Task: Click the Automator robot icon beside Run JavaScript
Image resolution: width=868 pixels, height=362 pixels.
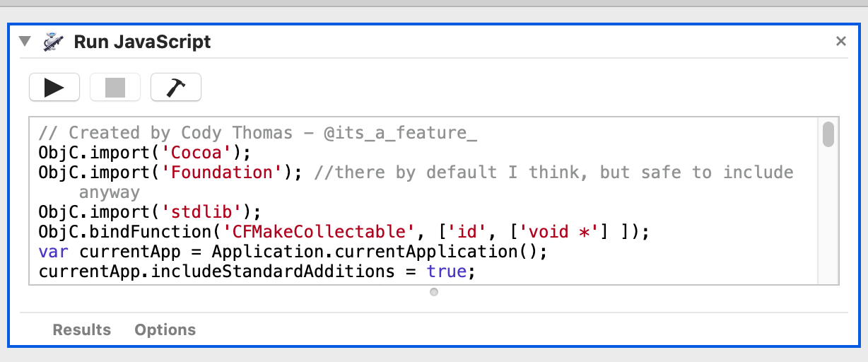Action: 52,42
